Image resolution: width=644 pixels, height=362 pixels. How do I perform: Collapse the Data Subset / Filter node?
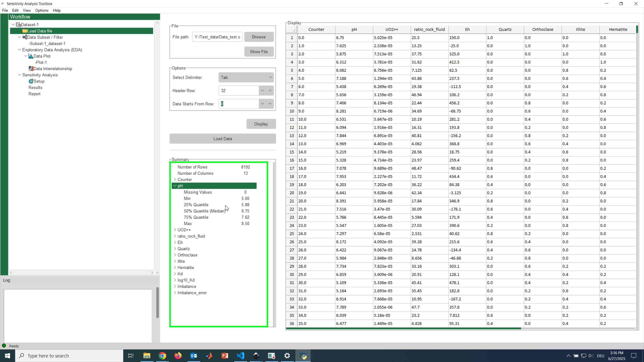pos(19,37)
